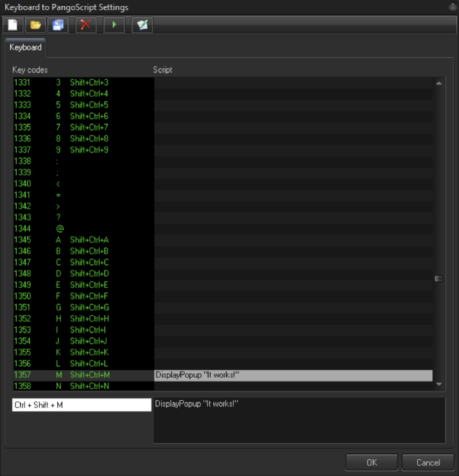The image size is (459, 476).
Task: Select key code 1357 Shift+Ctrl+M row
Action: click(83, 375)
